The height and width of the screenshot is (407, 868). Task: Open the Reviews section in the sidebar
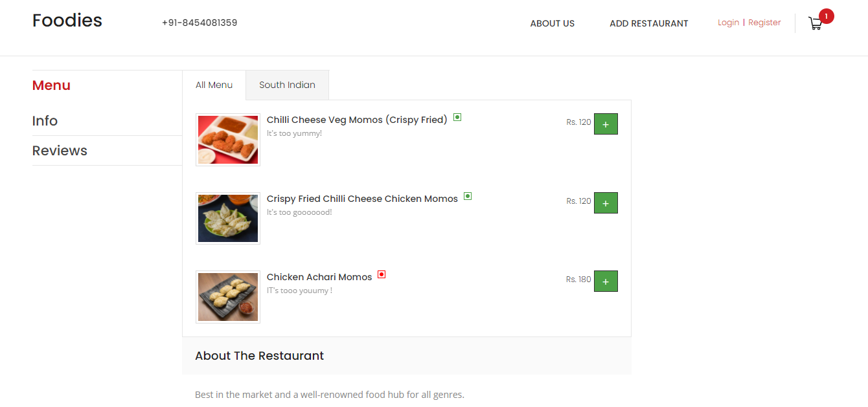click(60, 151)
